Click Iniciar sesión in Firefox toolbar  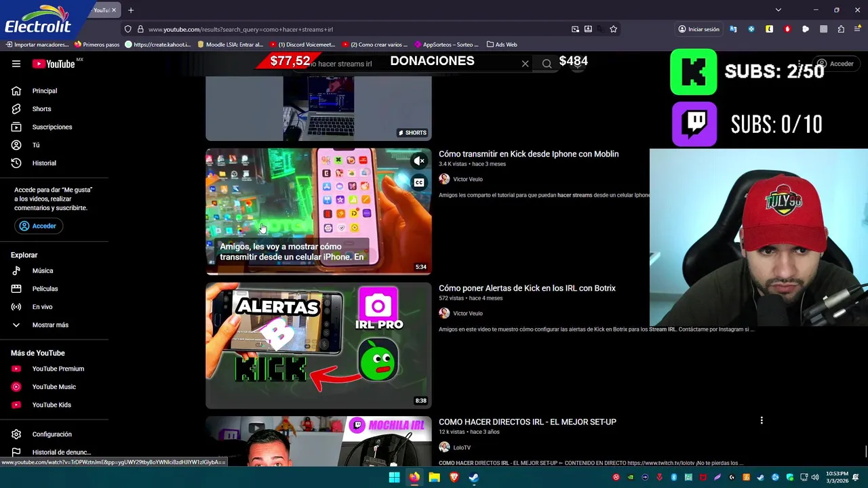(x=698, y=29)
